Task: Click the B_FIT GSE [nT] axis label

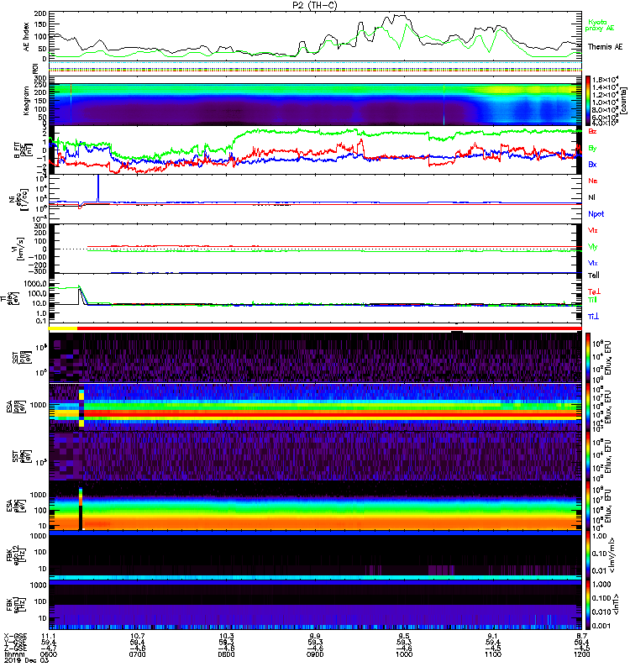Action: [x=23, y=150]
